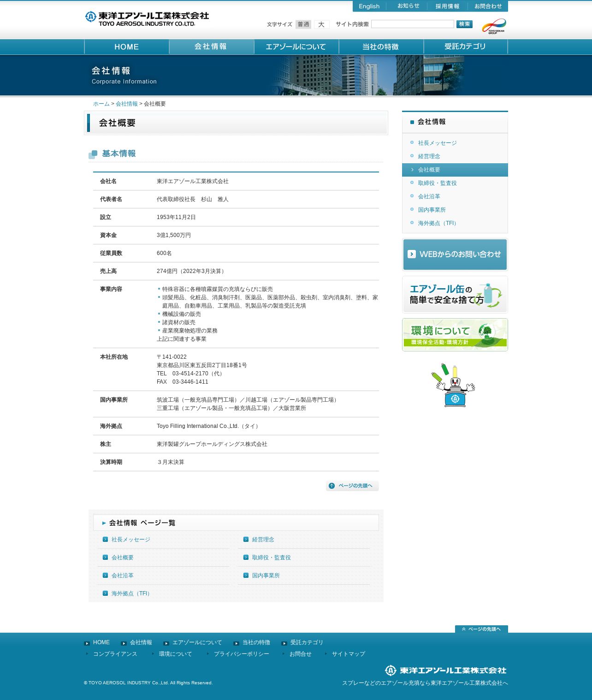This screenshot has height=700, width=592.
Task: Focus the サイト内検索 search field
Action: [x=413, y=24]
